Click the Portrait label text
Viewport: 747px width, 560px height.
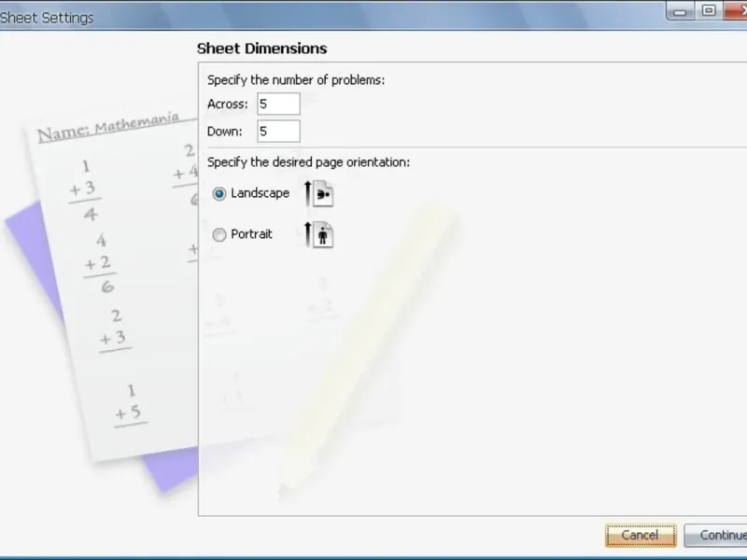pyautogui.click(x=251, y=234)
